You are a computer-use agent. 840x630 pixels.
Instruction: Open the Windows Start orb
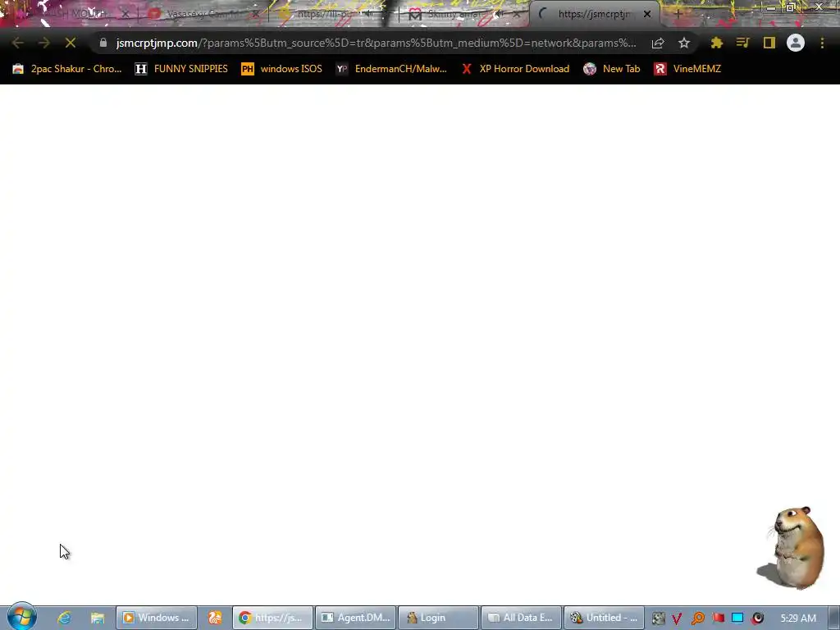point(22,616)
